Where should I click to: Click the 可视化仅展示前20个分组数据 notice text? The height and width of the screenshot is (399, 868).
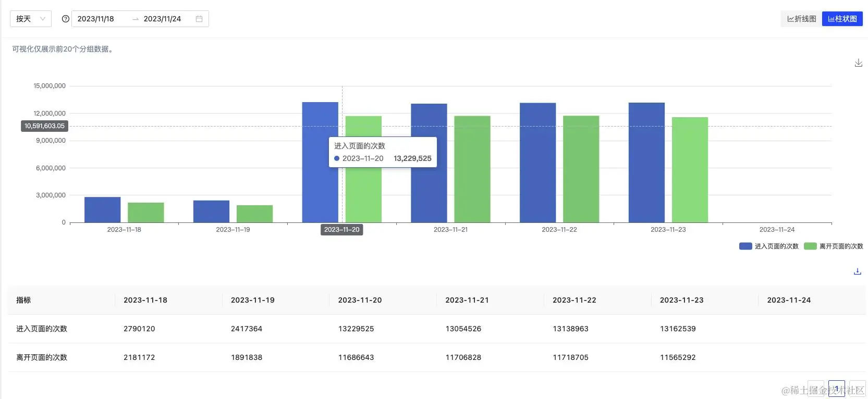[x=63, y=49]
